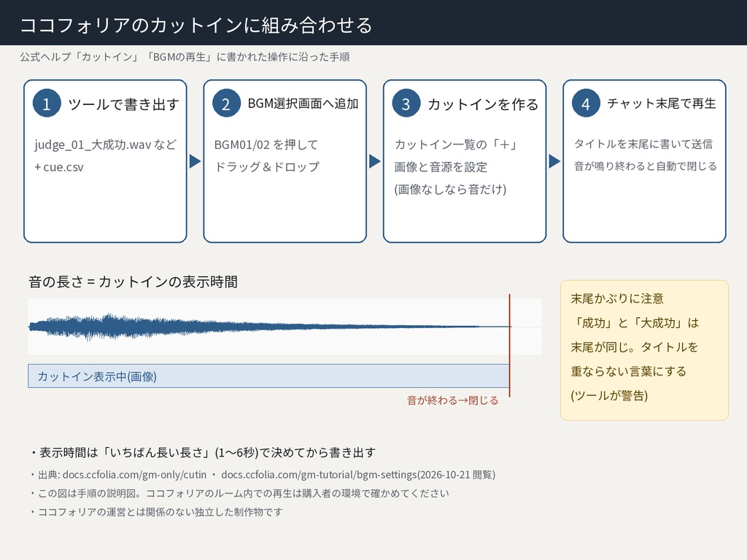The height and width of the screenshot is (560, 747).
Task: Click the note ココフォリアの運営とは関係のない独立した制作物です
Action: pos(156,512)
